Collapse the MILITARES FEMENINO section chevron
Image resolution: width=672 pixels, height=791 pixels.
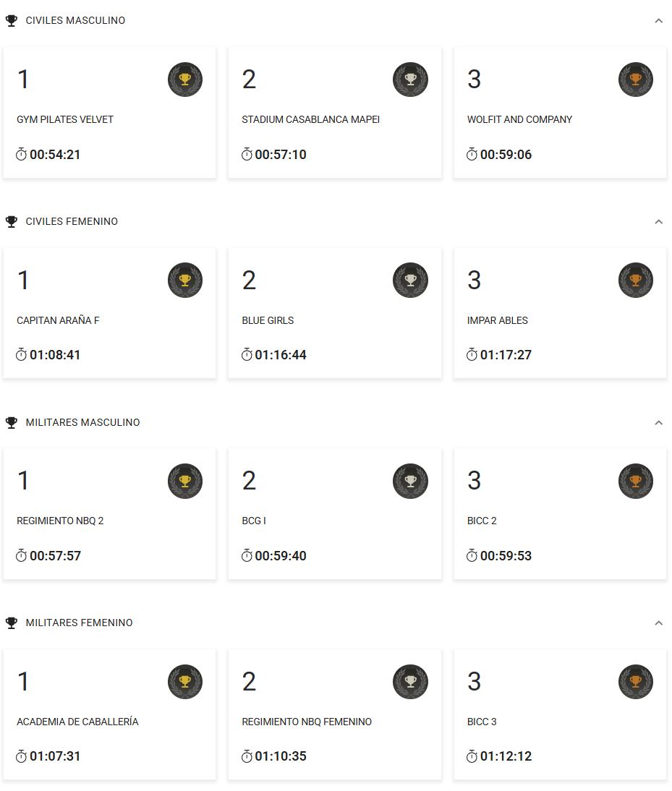pos(658,623)
